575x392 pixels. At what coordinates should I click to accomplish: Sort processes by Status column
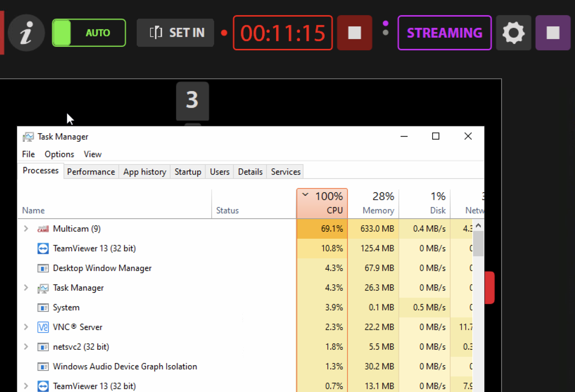tap(254, 204)
